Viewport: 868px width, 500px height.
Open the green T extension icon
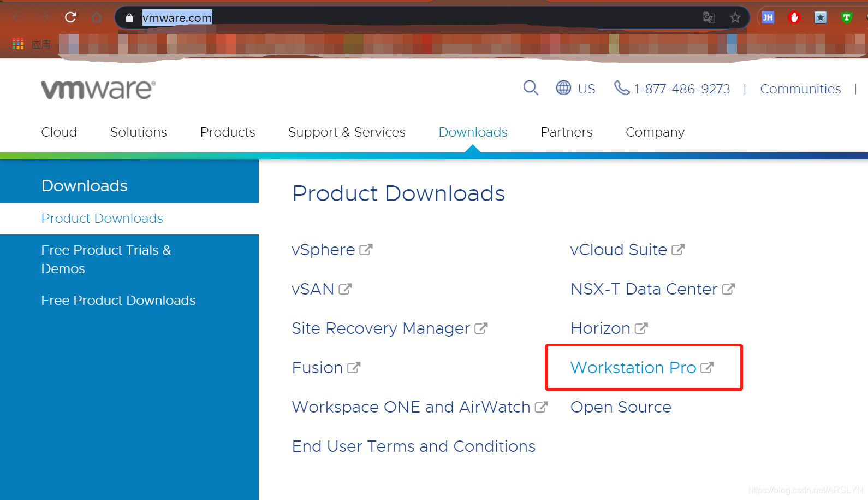click(847, 17)
